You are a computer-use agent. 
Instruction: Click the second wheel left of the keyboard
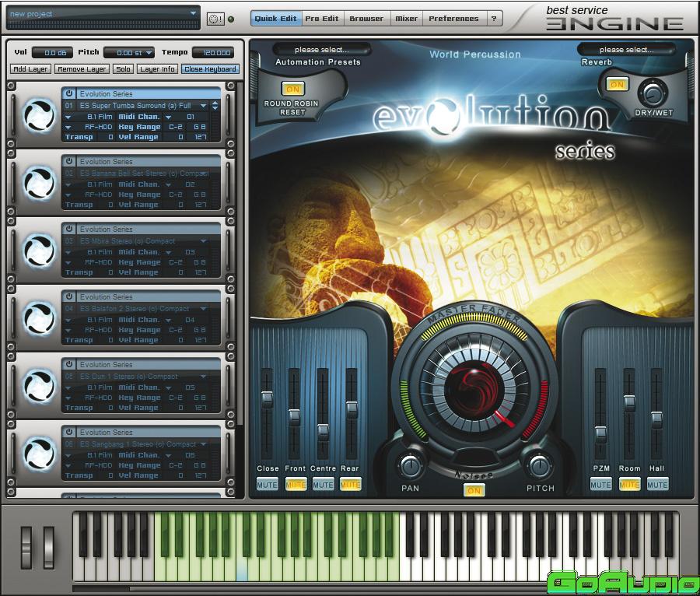pos(49,547)
